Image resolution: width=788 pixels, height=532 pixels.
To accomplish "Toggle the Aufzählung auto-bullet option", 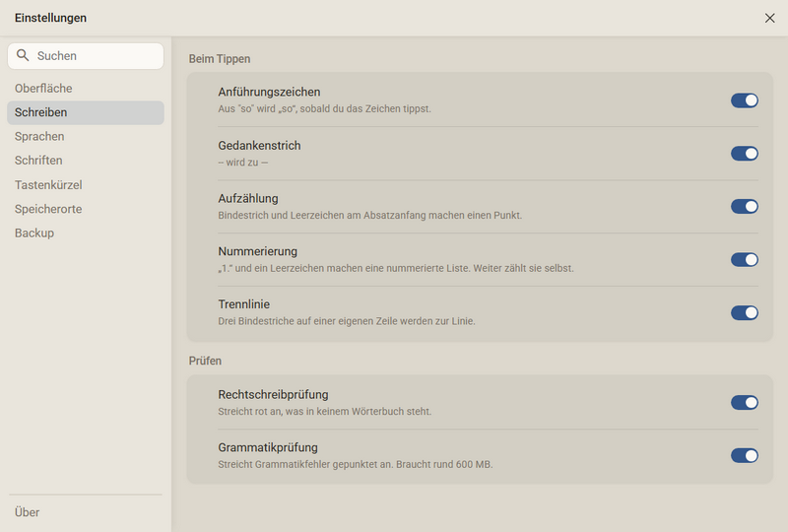I will point(745,207).
